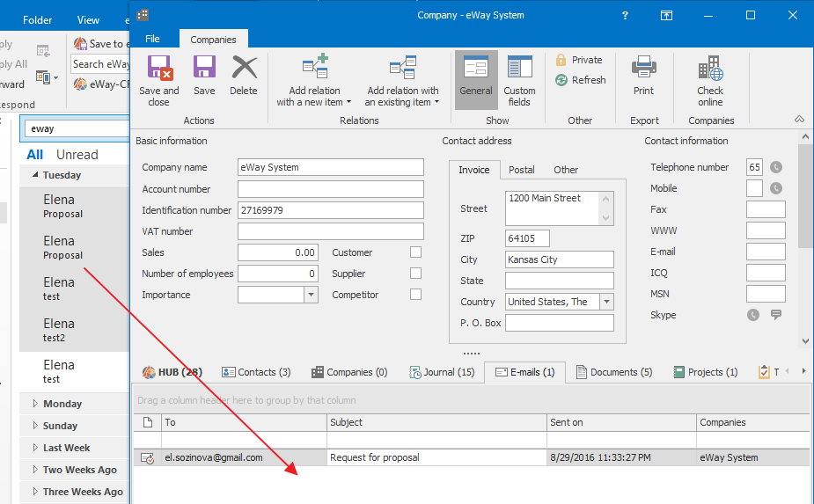This screenshot has height=504, width=814.
Task: Select the Invoice address tab
Action: click(x=474, y=170)
